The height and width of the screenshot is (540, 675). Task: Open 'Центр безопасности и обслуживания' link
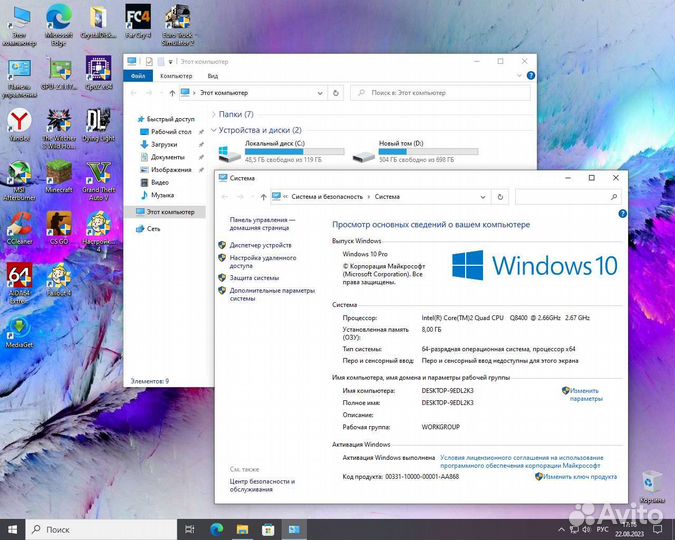262,485
